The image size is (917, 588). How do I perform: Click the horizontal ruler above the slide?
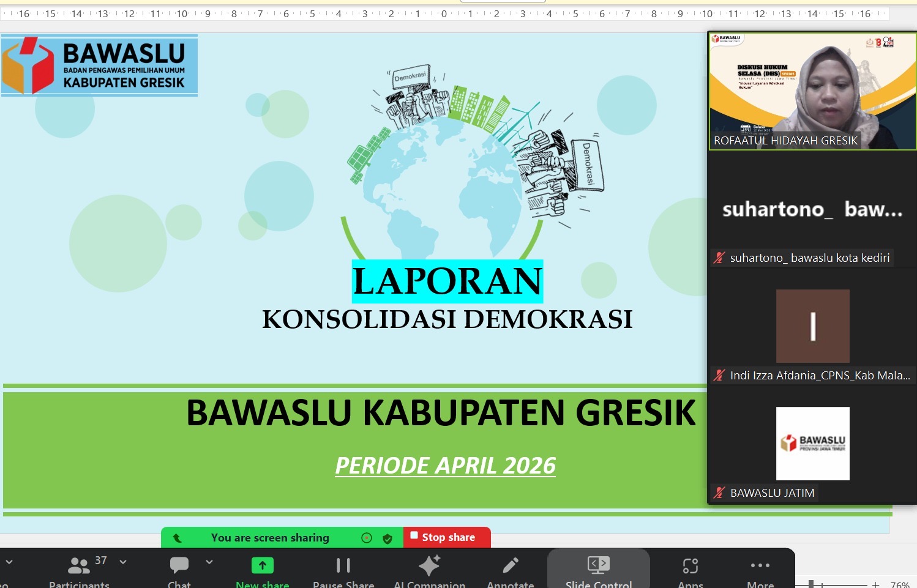tap(444, 13)
